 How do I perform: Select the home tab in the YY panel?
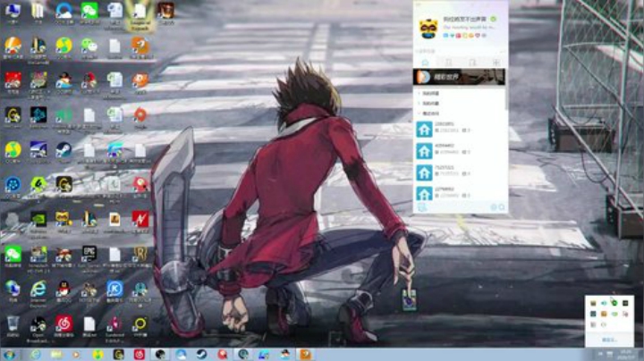(425, 63)
